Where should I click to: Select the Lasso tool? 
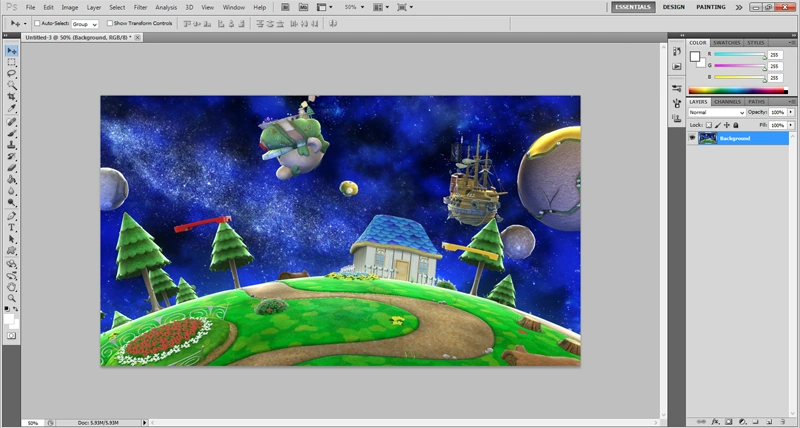(11, 74)
